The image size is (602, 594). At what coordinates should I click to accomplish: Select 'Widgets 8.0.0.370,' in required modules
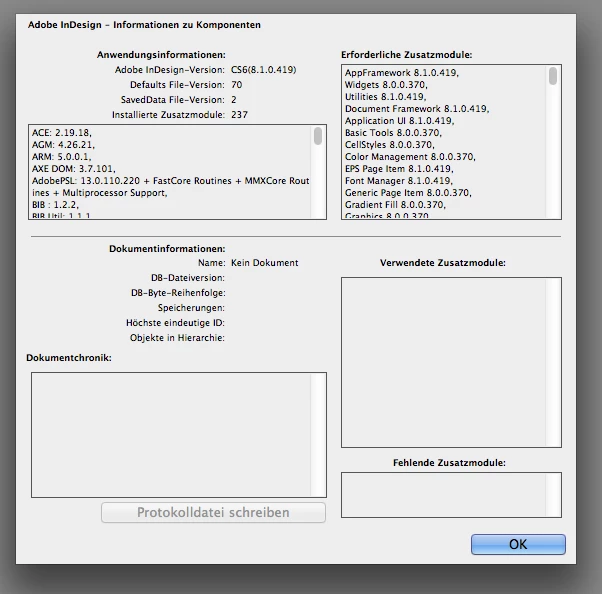tap(386, 84)
